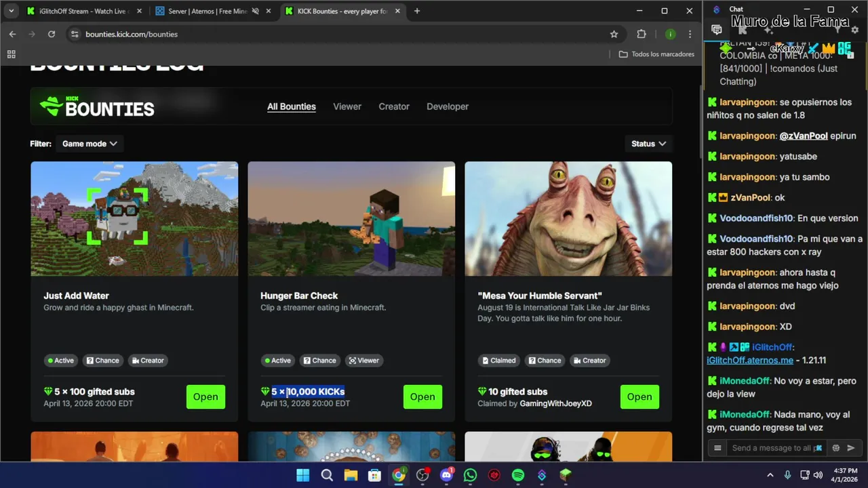Open Chrome tab search dropdown arrow
Image resolution: width=868 pixels, height=488 pixels.
11,11
